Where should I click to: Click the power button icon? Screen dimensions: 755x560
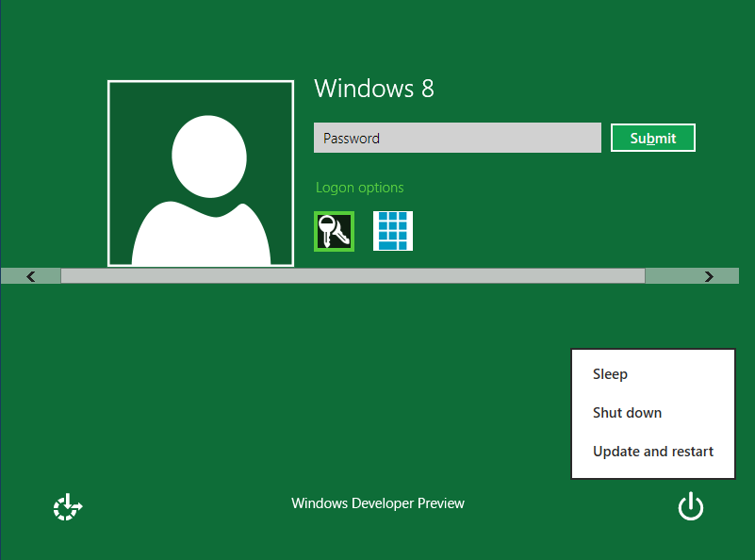[x=691, y=506]
